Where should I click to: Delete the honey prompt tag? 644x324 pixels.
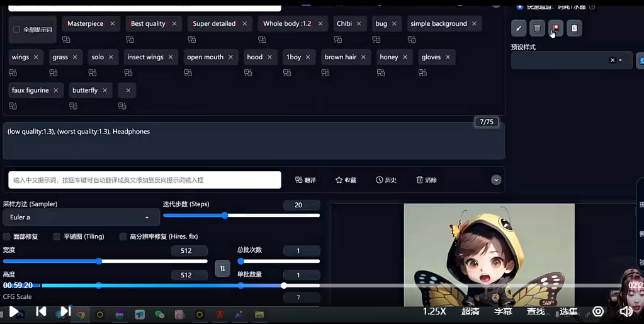tap(405, 57)
